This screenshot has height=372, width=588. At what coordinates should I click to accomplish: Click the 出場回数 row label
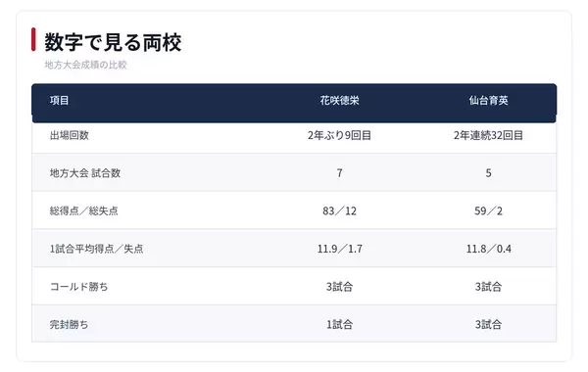click(x=69, y=135)
